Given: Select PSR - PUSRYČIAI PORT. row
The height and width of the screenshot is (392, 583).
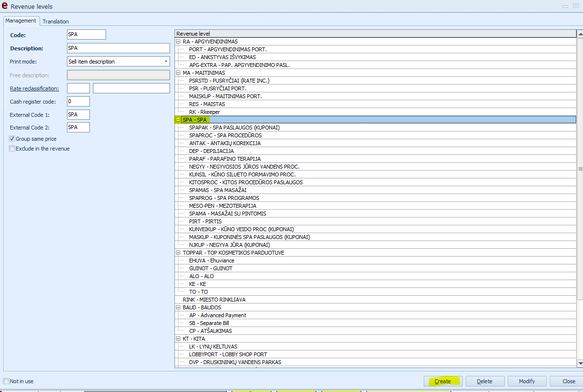Looking at the screenshot, I should click(375, 88).
